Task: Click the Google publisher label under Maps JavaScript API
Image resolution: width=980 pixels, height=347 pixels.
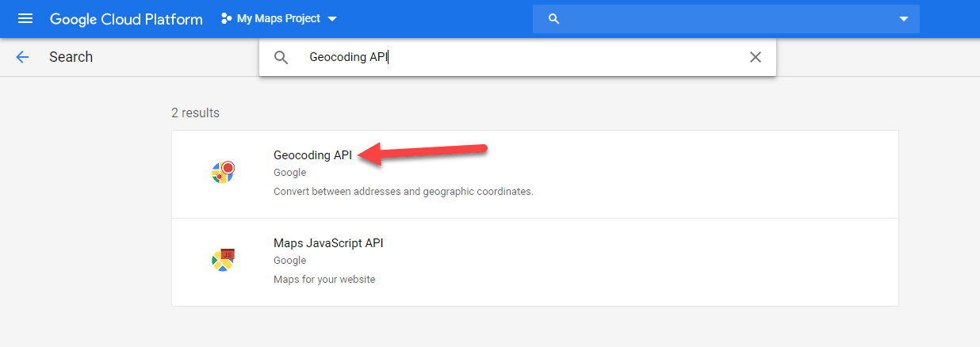Action: pyautogui.click(x=289, y=261)
